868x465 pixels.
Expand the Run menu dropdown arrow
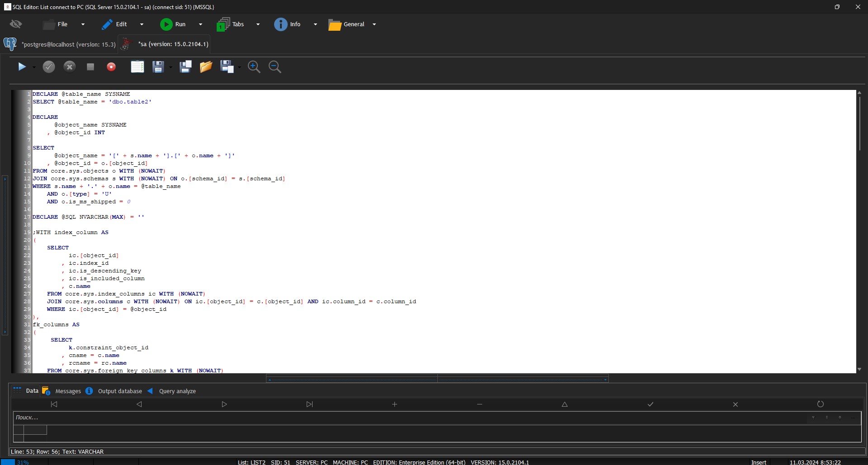[200, 24]
